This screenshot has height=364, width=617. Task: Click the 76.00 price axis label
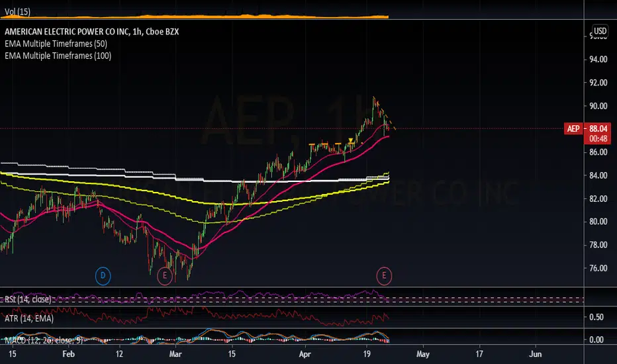pos(598,268)
